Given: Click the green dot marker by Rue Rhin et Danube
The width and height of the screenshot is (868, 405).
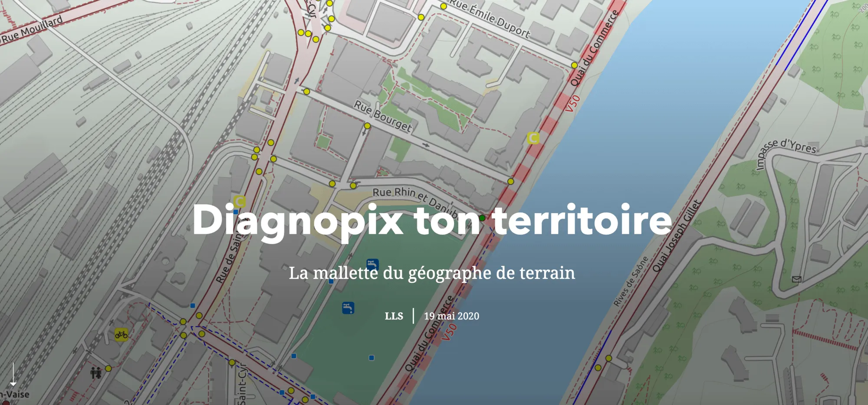Looking at the screenshot, I should click(x=482, y=218).
